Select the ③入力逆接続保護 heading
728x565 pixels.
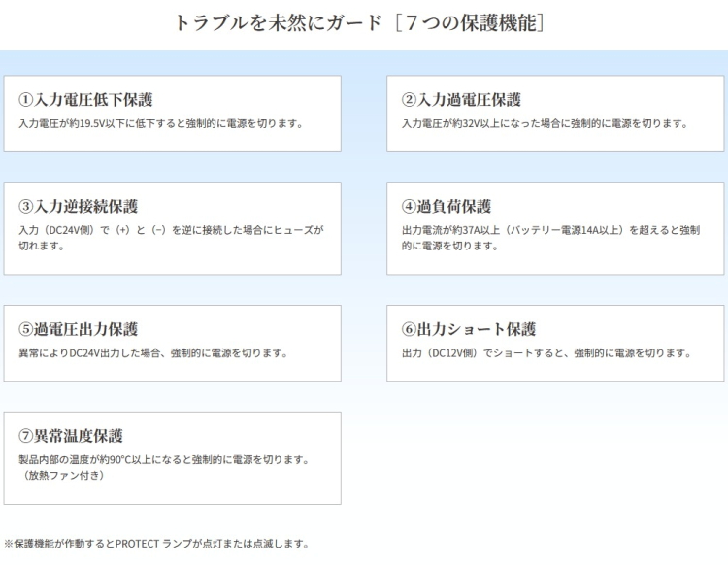click(x=79, y=207)
